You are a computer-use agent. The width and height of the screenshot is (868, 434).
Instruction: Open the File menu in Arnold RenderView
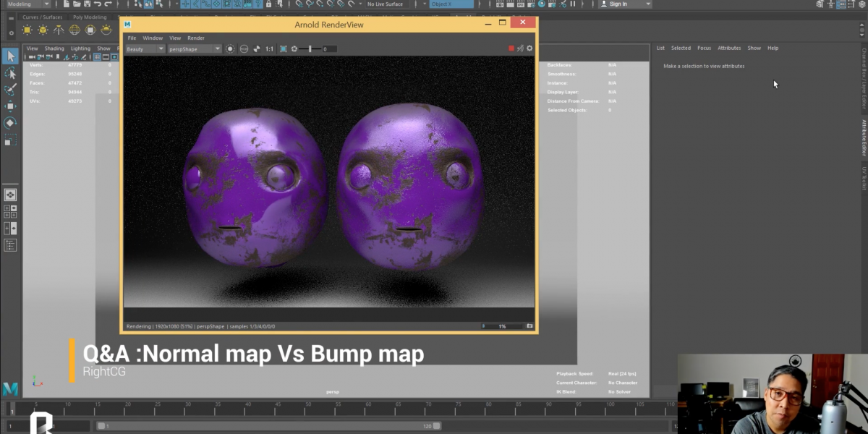(x=132, y=38)
